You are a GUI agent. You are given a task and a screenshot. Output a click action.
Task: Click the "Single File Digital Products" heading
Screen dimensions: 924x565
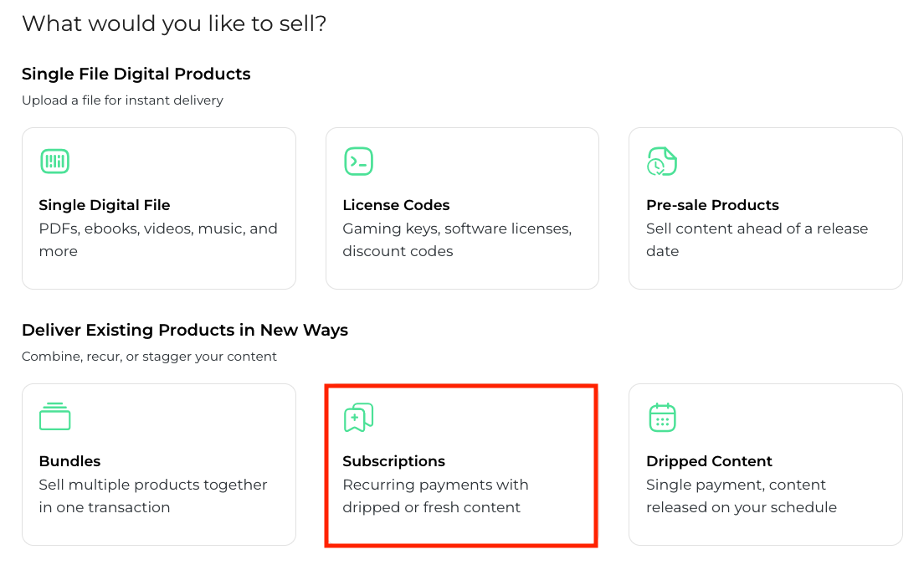(136, 74)
